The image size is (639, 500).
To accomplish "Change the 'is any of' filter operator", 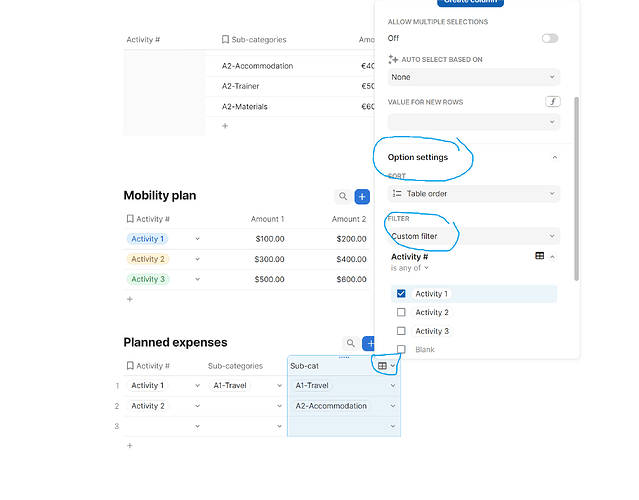I will [410, 268].
